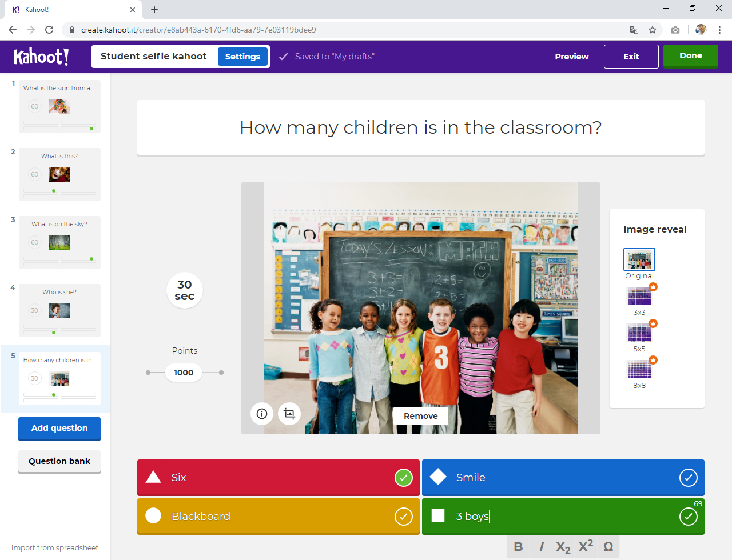Bookmark this page with star icon
Screen dimensions: 732x560
click(x=653, y=30)
